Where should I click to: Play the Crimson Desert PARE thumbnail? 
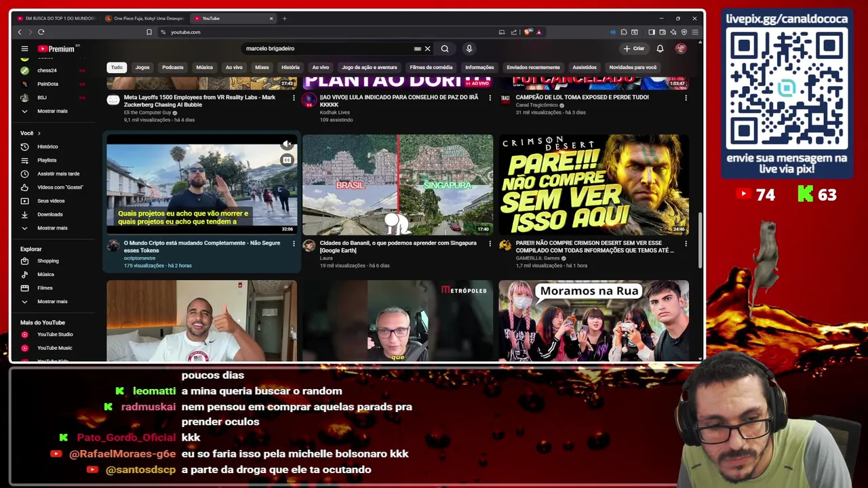pyautogui.click(x=594, y=184)
